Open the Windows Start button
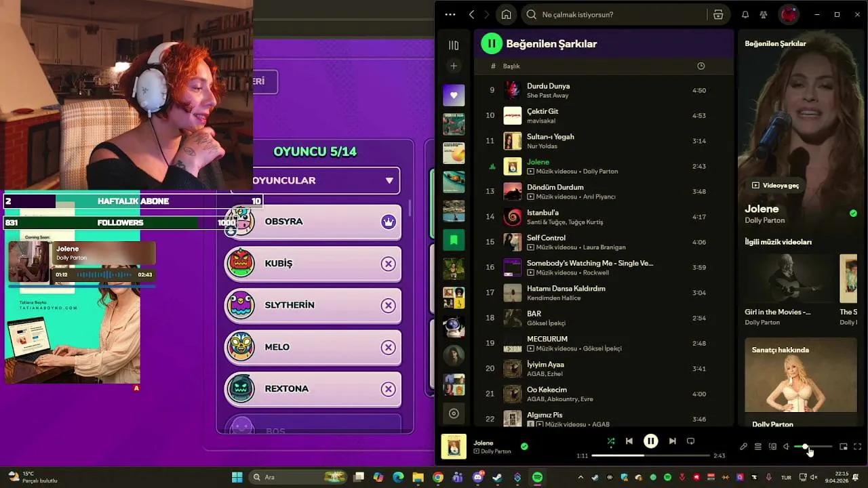Screen dimensions: 868x488 (237, 477)
